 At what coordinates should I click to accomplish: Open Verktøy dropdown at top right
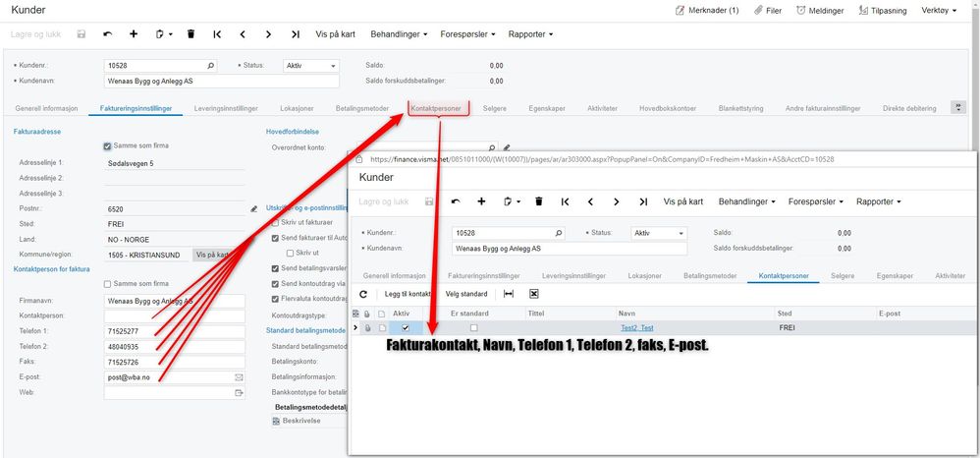point(939,10)
